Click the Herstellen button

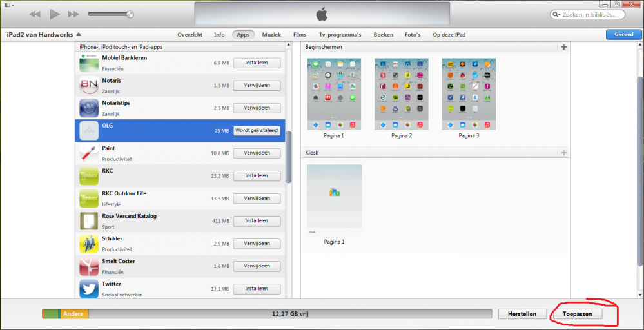point(522,314)
